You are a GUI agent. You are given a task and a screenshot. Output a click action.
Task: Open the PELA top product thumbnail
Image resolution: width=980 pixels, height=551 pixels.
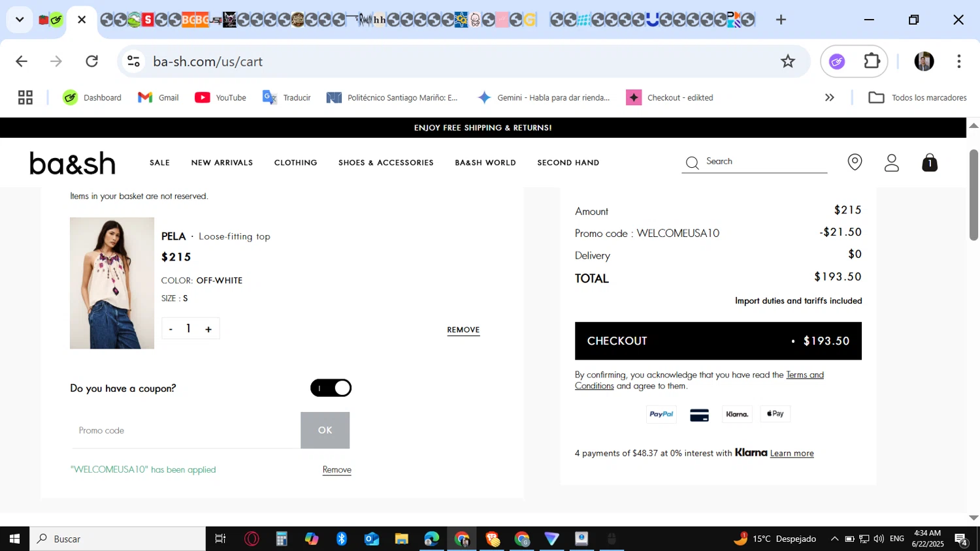[x=112, y=283]
